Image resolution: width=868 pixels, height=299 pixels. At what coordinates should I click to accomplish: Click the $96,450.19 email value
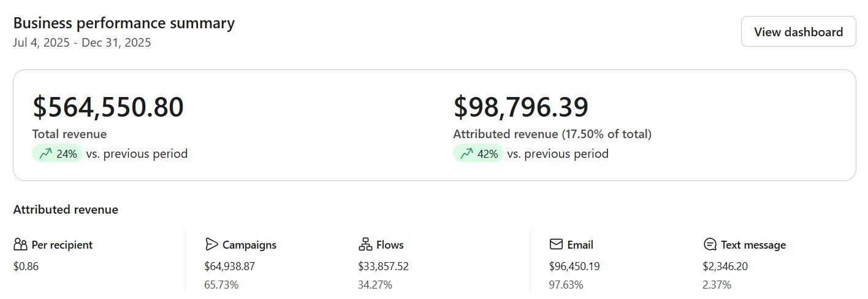[575, 266]
